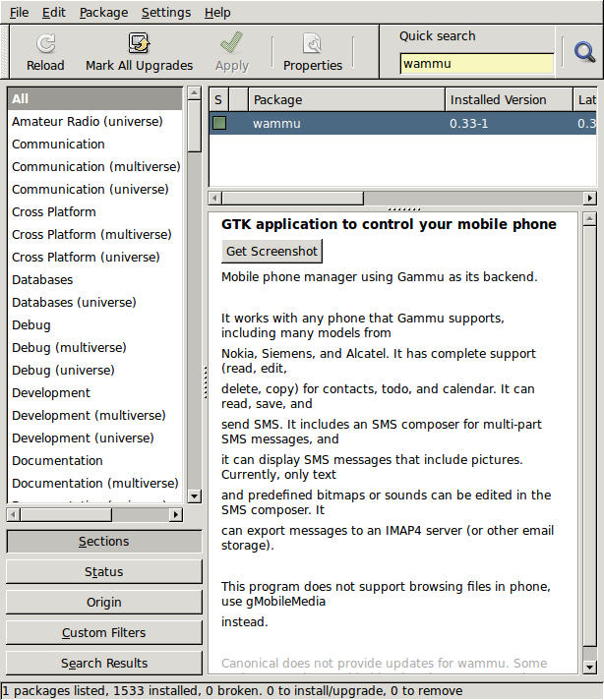The width and height of the screenshot is (604, 700).
Task: Select Communication (multiverse) section
Action: [x=95, y=166]
